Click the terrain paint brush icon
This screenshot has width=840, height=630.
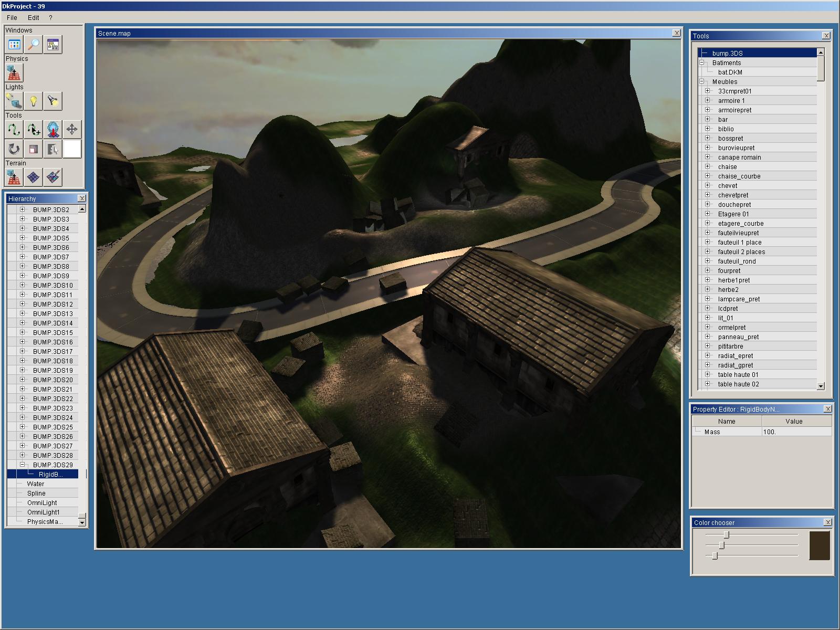[x=53, y=177]
